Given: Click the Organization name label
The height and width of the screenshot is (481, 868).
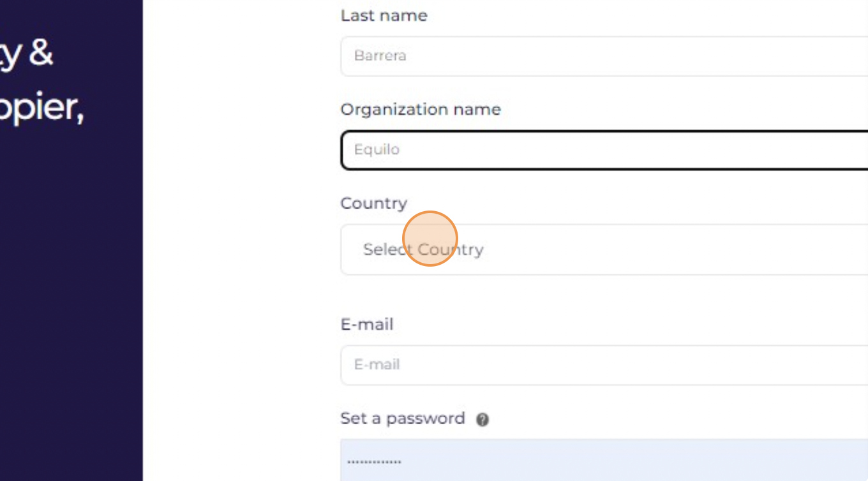Looking at the screenshot, I should coord(421,109).
